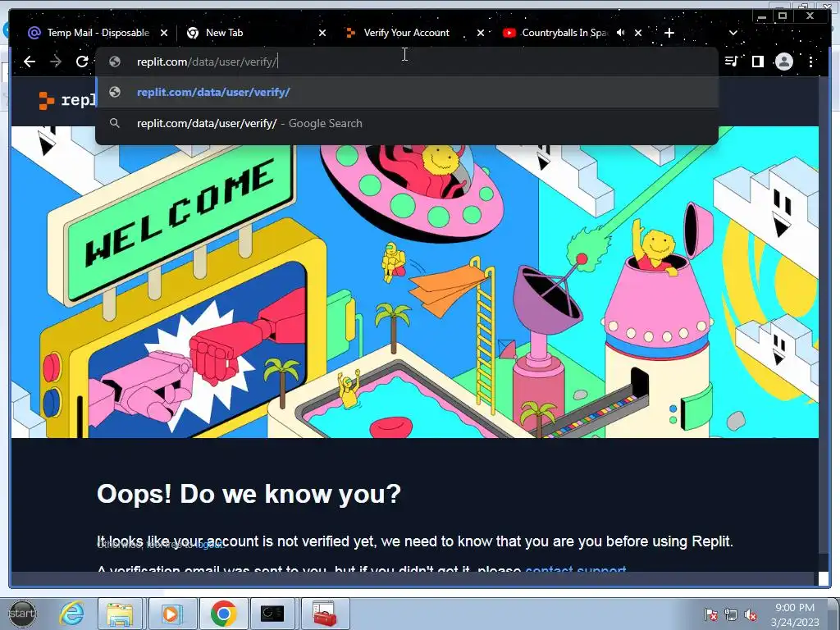Open the command prompt taskbar icon
The width and height of the screenshot is (840, 630).
tap(272, 614)
